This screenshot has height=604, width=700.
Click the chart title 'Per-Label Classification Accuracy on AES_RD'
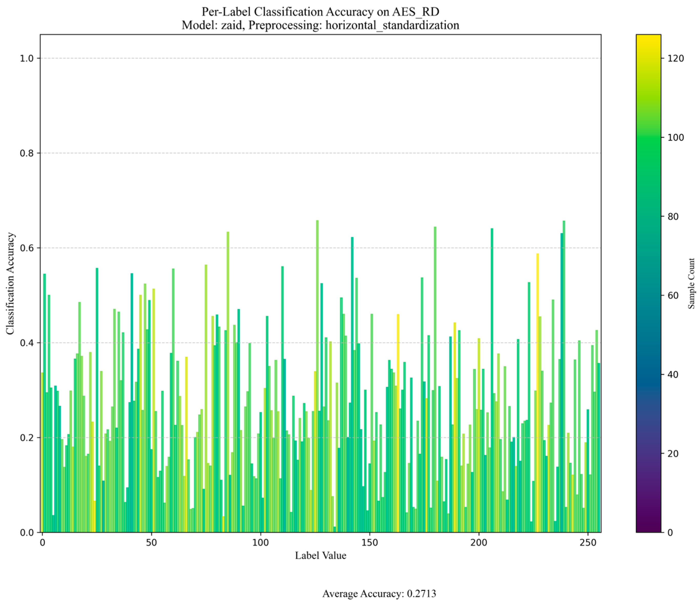pos(320,12)
